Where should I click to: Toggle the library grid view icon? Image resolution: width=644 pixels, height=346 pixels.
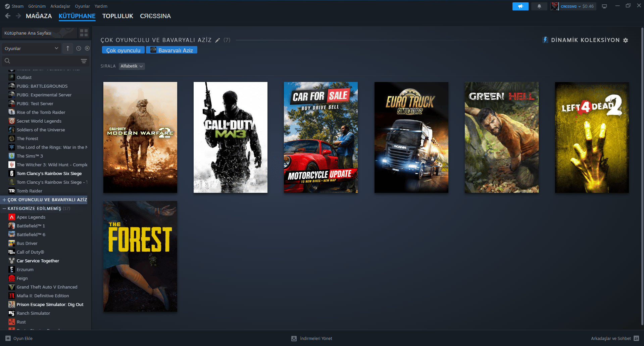84,33
